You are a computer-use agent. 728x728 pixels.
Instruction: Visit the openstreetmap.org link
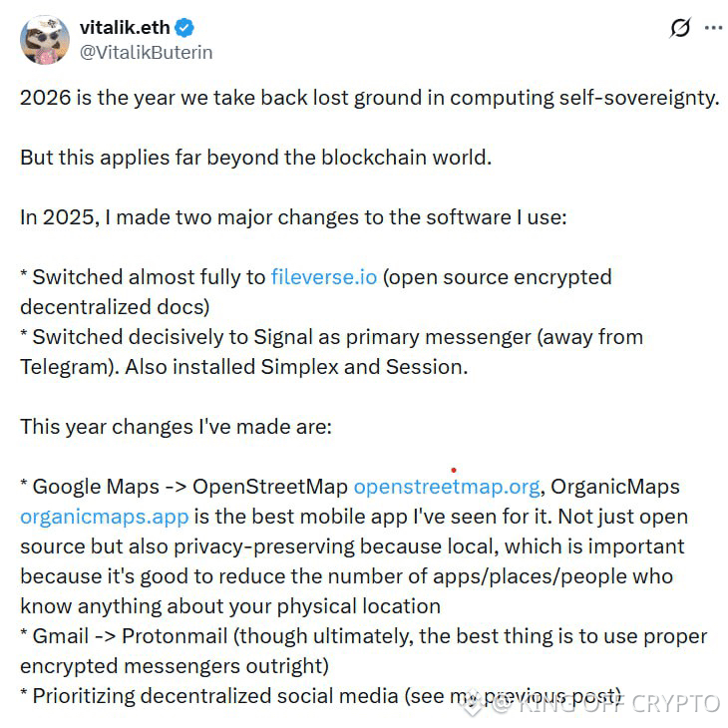click(x=447, y=487)
